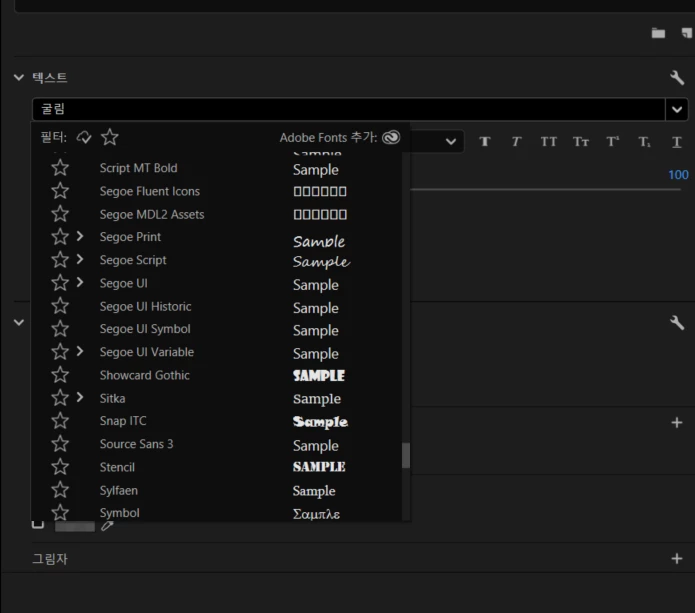Favorite the Segoe Fluent Icons font
The width and height of the screenshot is (695, 613).
coord(60,191)
